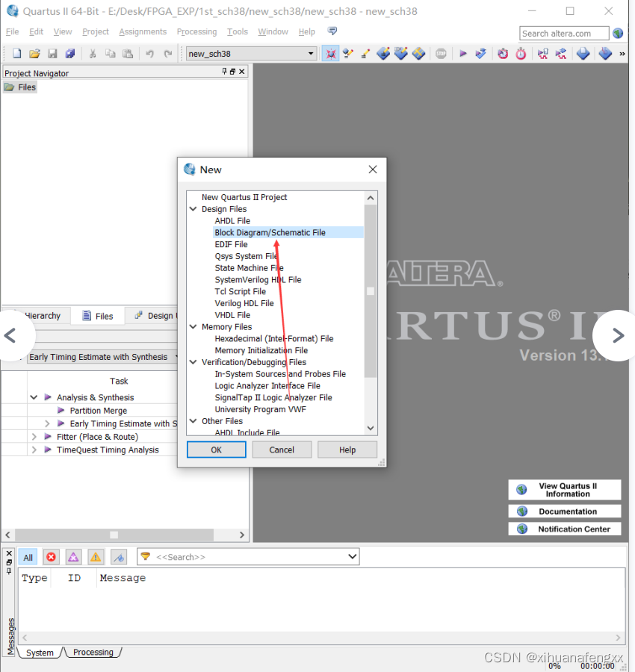Open the Notification Center link
This screenshot has height=672, width=635.
tap(565, 529)
